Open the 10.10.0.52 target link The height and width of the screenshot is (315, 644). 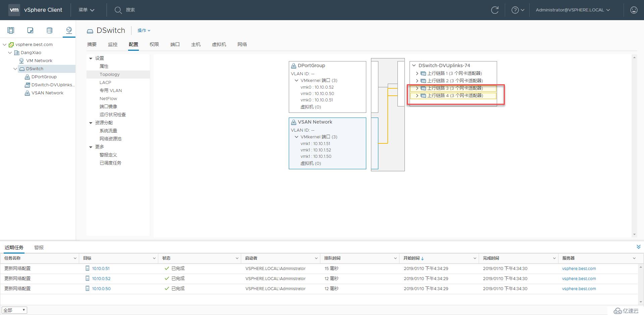[x=101, y=278]
